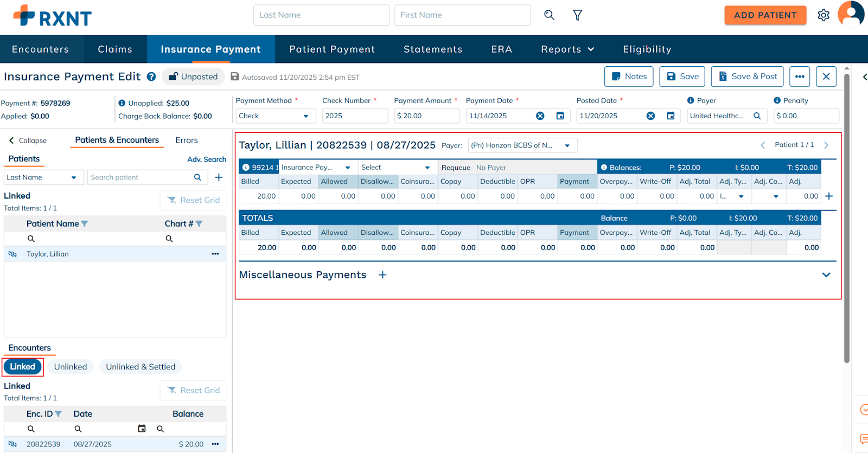Open the filter funnel icon
This screenshot has height=453, width=868.
(x=577, y=15)
